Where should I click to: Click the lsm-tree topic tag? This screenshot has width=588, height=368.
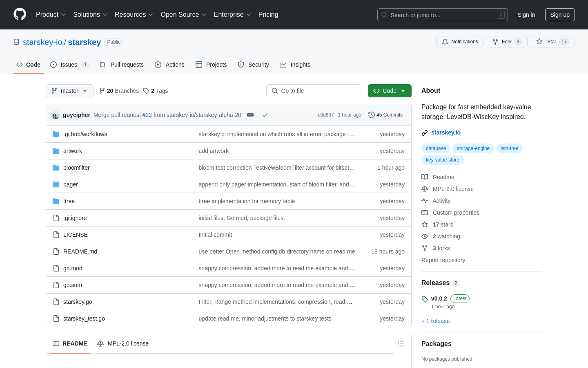(x=509, y=148)
